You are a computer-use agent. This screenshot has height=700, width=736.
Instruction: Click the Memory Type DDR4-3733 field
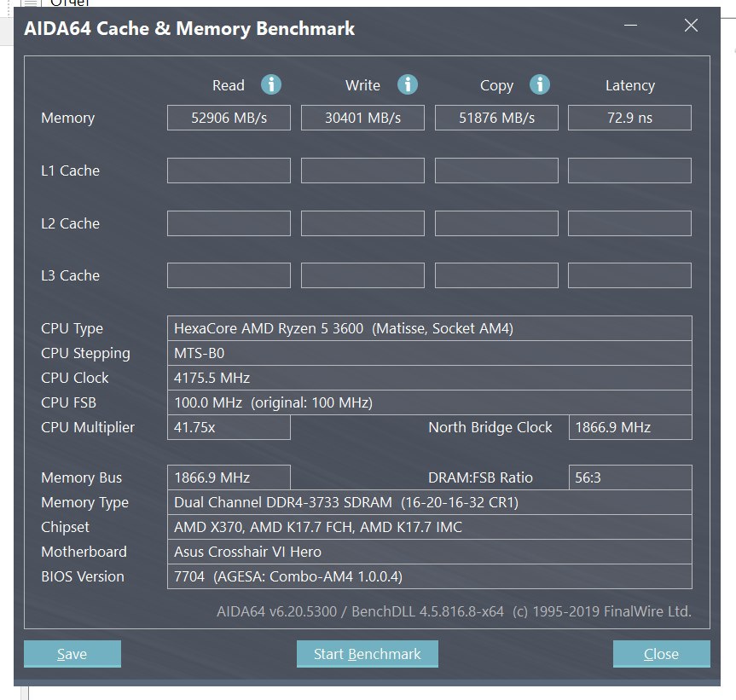coord(430,502)
